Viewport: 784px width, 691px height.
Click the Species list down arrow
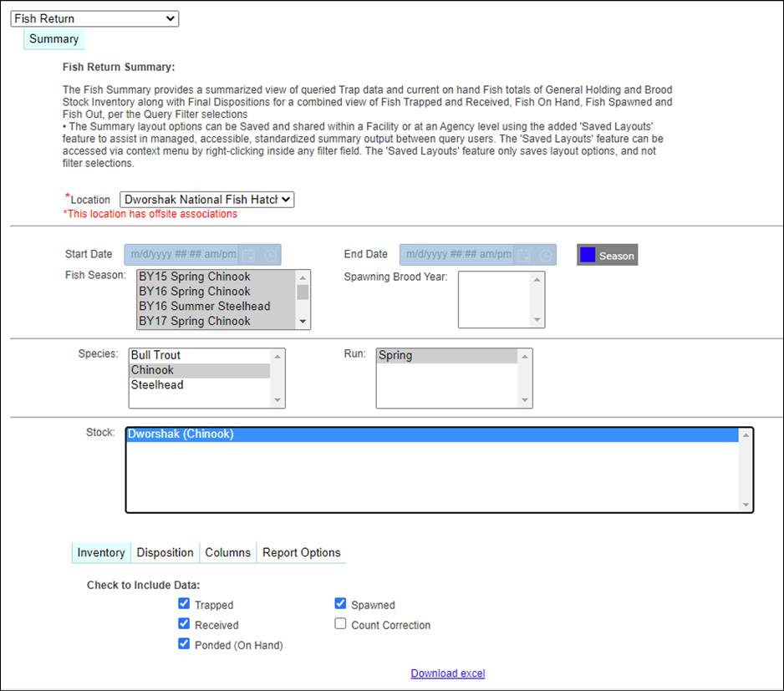tap(278, 400)
